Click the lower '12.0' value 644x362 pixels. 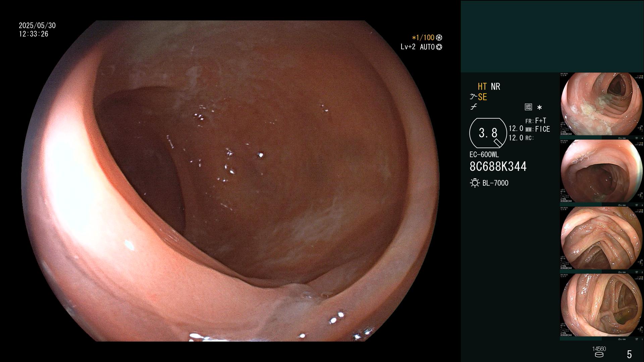click(x=516, y=138)
